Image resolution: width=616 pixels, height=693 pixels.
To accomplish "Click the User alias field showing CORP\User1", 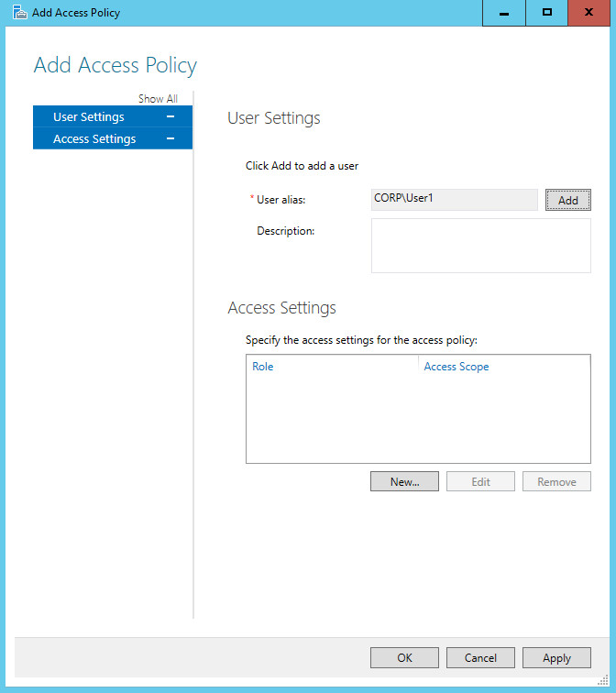I will (x=455, y=200).
